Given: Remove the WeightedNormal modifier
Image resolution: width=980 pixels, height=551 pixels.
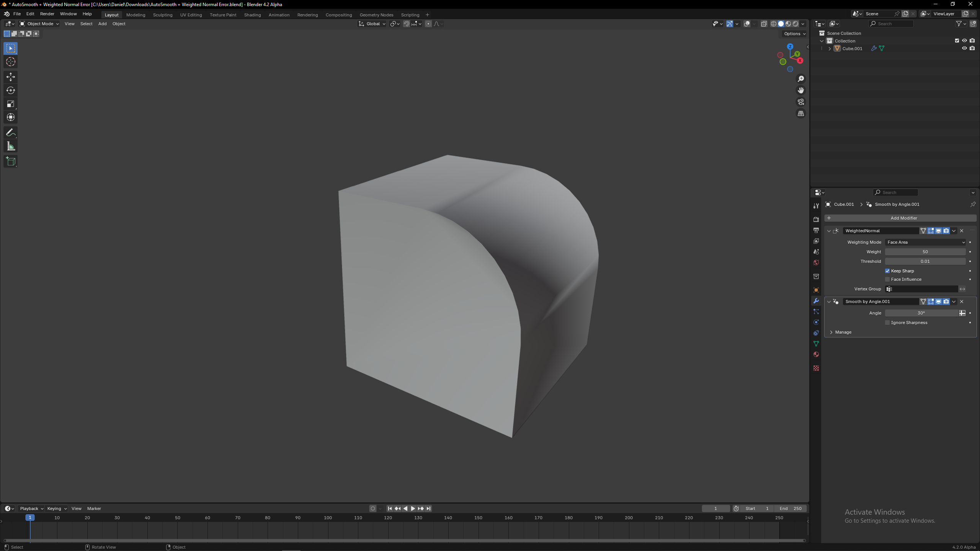Looking at the screenshot, I should pyautogui.click(x=962, y=231).
